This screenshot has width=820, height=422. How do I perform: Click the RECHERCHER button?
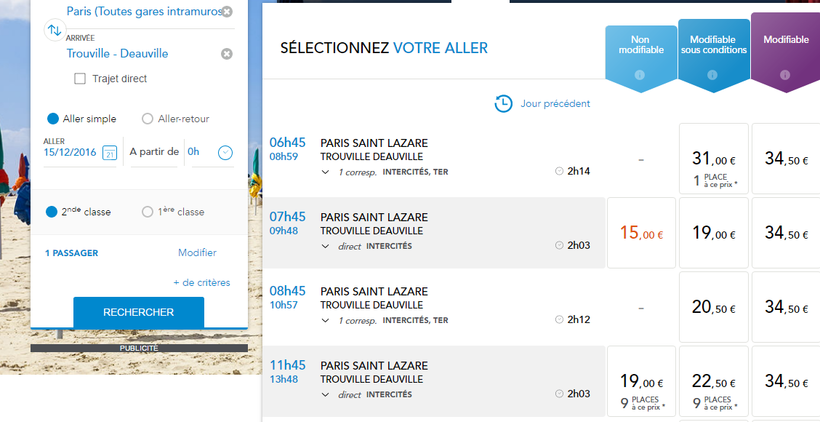139,312
